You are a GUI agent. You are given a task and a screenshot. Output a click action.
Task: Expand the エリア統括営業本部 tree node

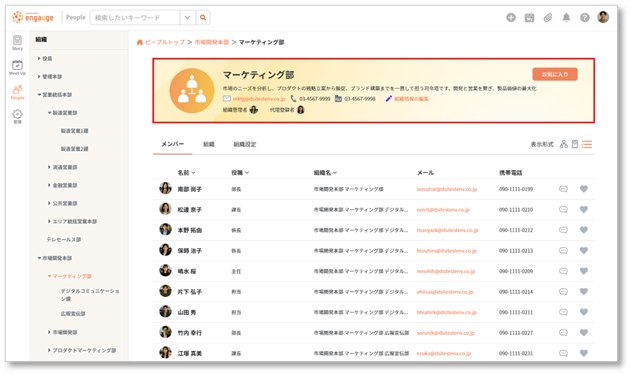[x=49, y=221]
